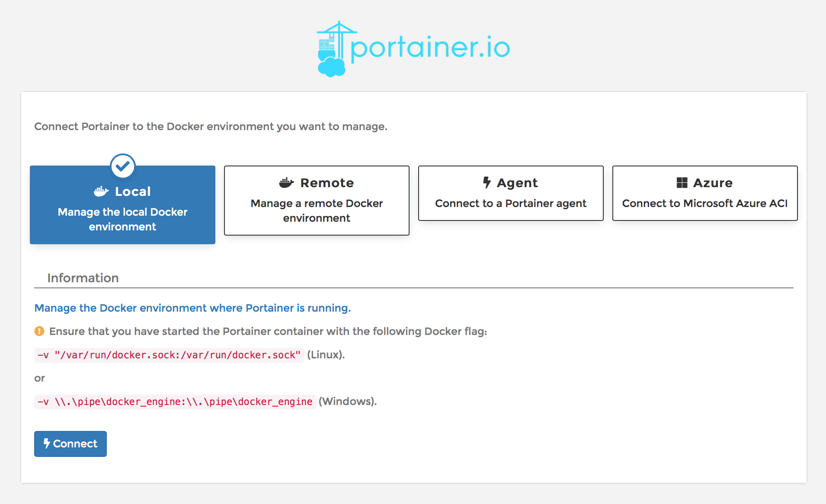Click the portainer.io wordmark text

430,48
